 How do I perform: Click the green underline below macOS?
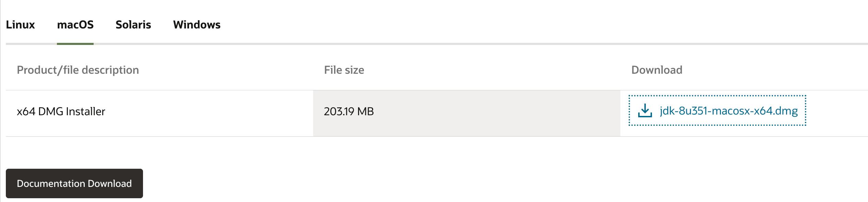(x=75, y=44)
